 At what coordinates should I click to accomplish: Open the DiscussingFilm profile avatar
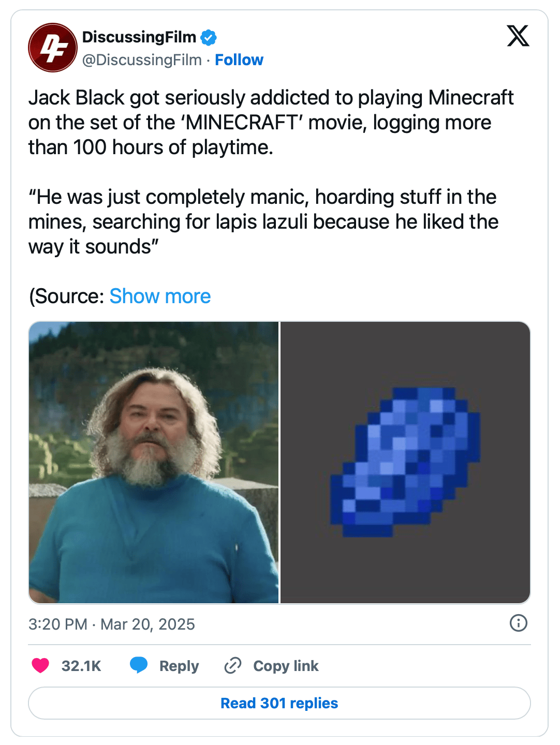53,48
